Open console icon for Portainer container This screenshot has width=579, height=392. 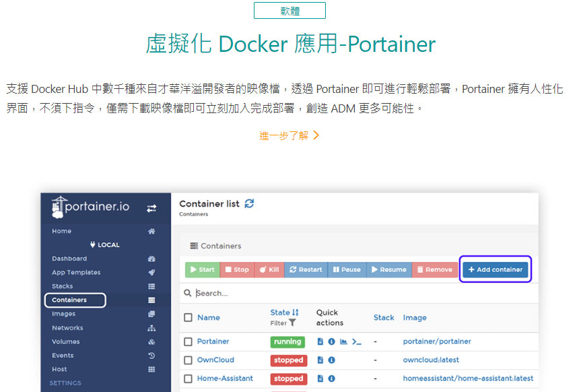tap(356, 341)
